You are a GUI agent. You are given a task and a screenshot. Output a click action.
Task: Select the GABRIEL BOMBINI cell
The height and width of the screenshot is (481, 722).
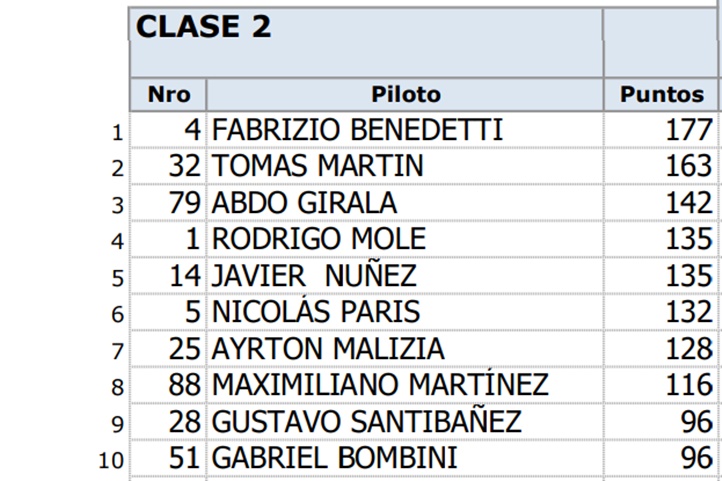coord(335,458)
